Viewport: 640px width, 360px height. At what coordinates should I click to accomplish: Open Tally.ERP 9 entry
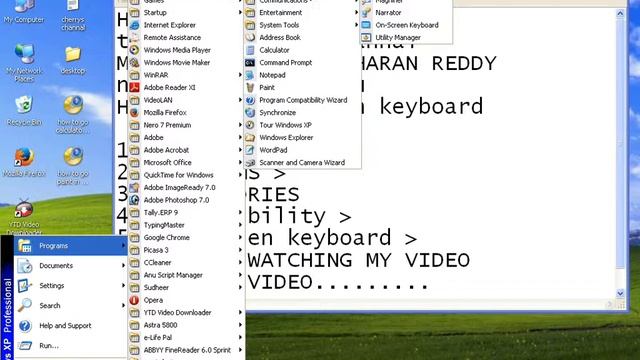187,213
